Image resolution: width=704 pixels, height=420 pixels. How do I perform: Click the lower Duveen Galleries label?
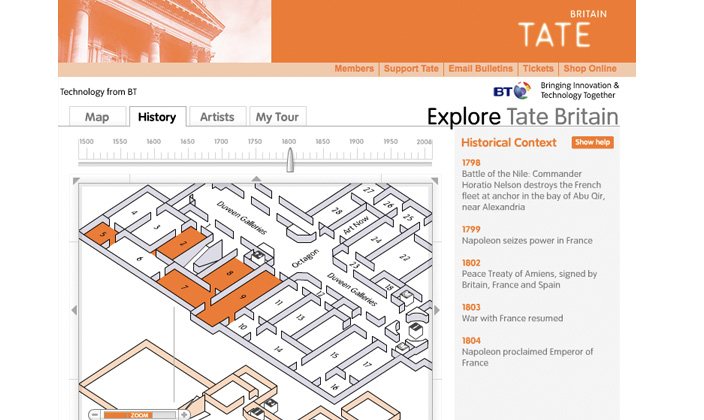coord(352,289)
